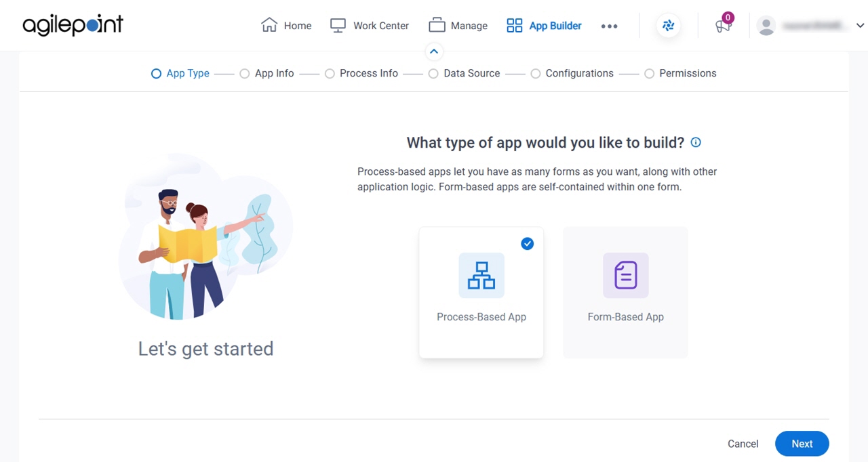Click the App Builder grid icon
The height and width of the screenshot is (462, 868).
point(515,26)
